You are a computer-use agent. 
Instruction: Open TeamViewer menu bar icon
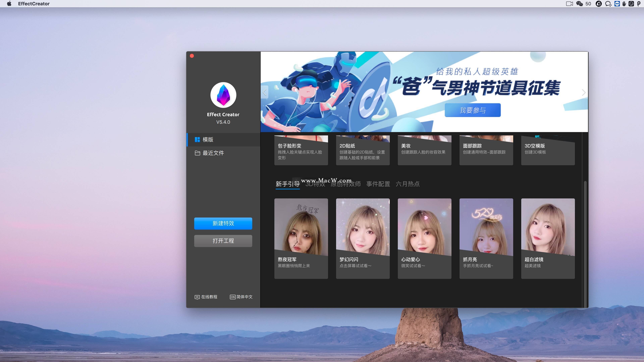coord(617,4)
